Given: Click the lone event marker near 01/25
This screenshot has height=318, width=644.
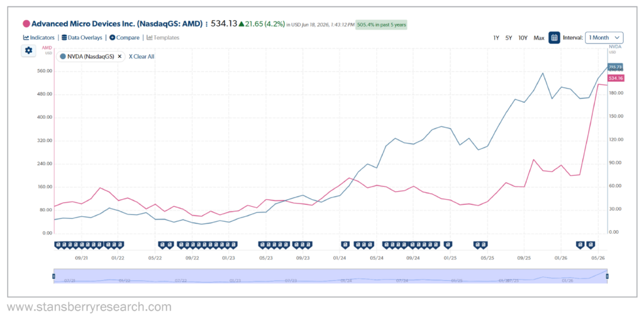Looking at the screenshot, I should [448, 245].
